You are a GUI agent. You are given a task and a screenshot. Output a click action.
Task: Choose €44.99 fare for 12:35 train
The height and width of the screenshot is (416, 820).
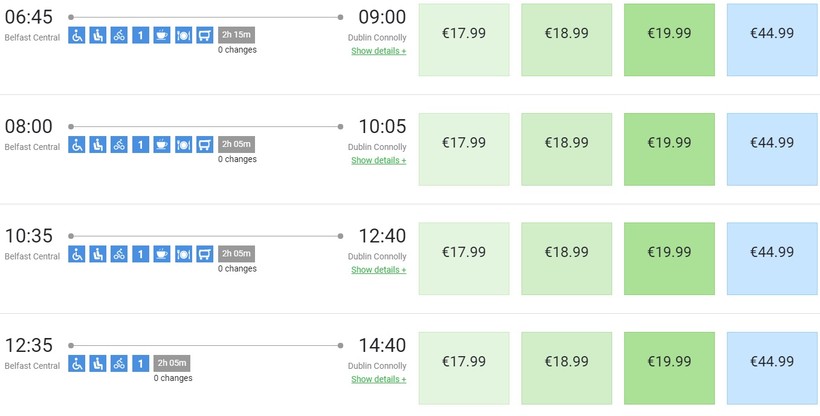(x=772, y=368)
